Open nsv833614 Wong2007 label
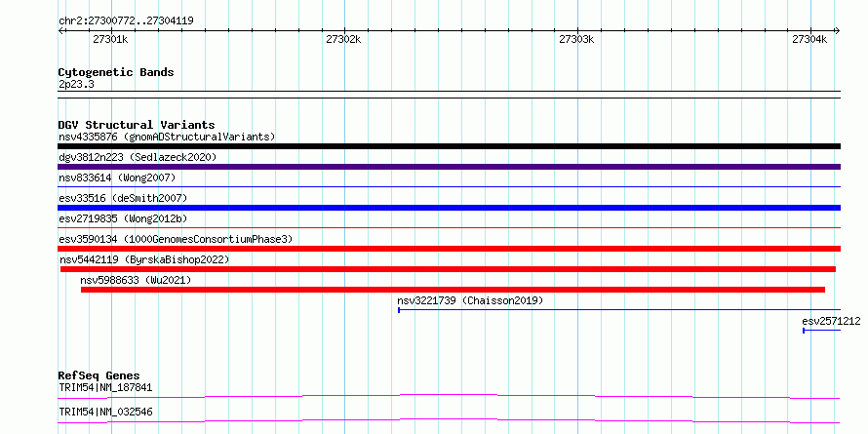Viewport: 868px width, 434px height. click(117, 178)
